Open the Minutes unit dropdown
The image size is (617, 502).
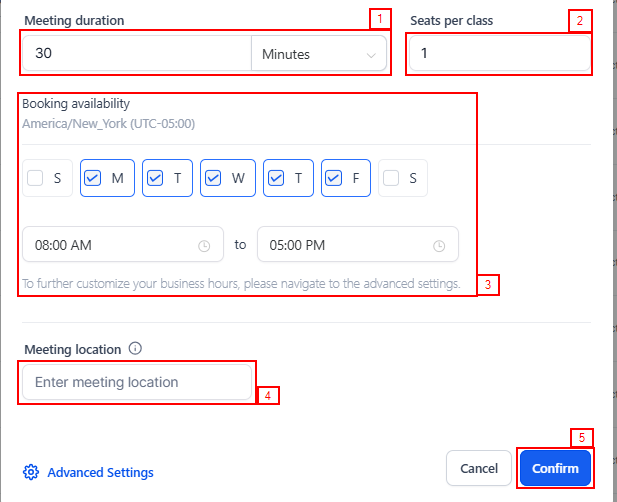(x=318, y=54)
